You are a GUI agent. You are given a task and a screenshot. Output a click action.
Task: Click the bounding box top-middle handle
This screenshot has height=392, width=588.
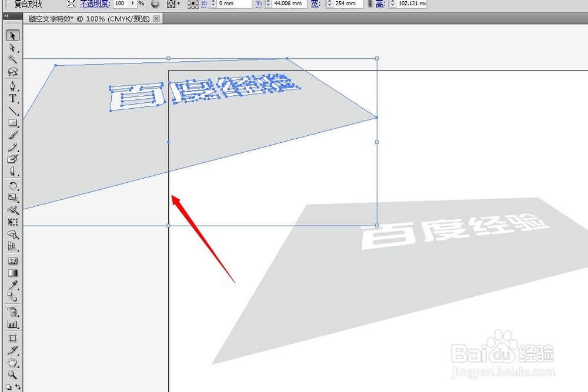point(168,58)
